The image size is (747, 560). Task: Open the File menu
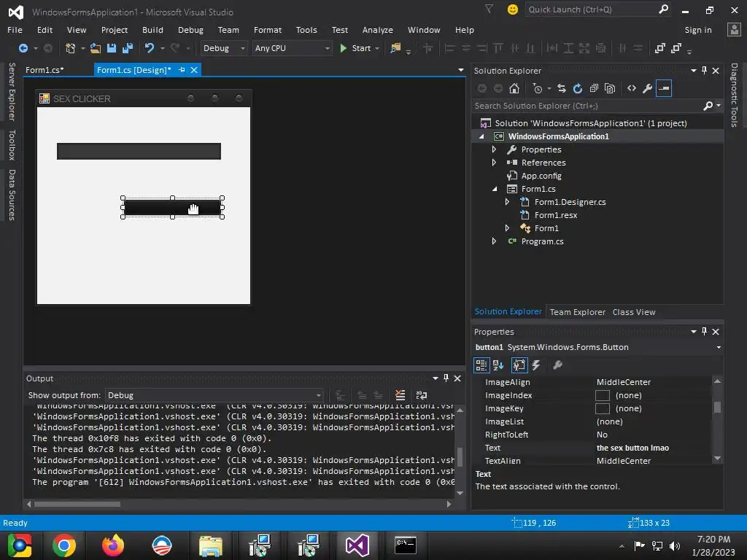click(x=15, y=30)
